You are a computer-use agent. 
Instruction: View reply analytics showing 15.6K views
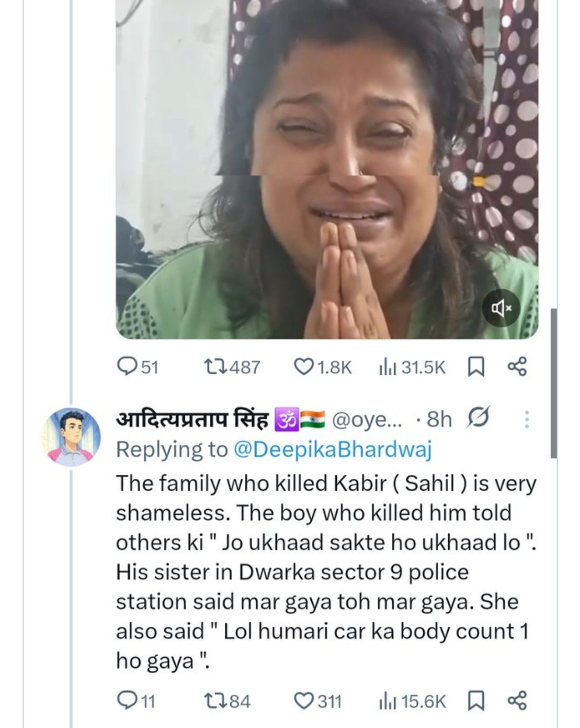(412, 701)
